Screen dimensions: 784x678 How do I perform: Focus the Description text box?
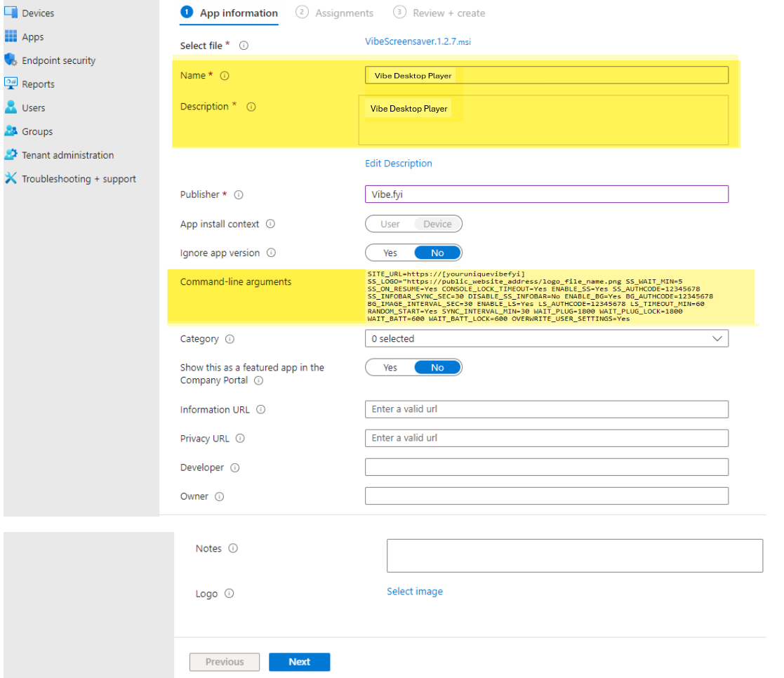pos(543,120)
